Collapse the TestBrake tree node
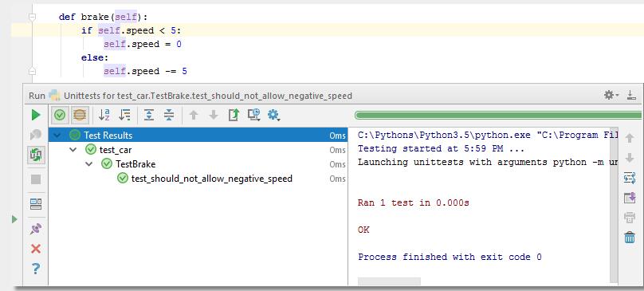 [x=89, y=164]
